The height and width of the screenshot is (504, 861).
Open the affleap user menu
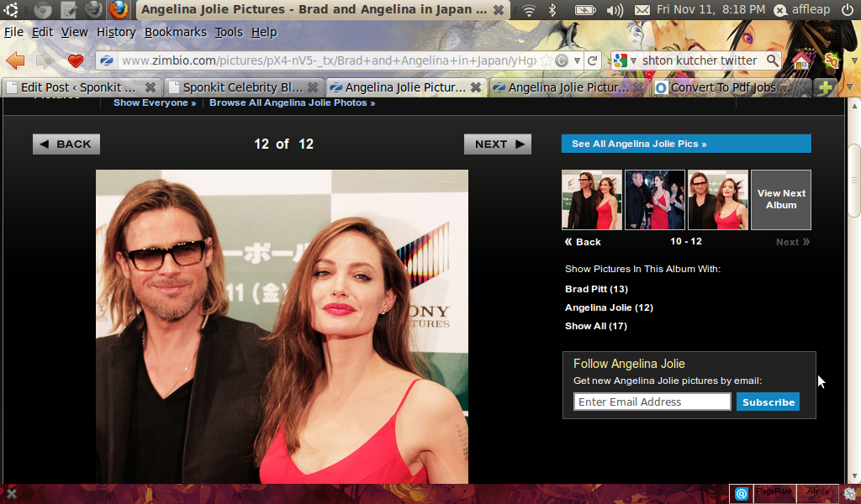click(x=802, y=9)
